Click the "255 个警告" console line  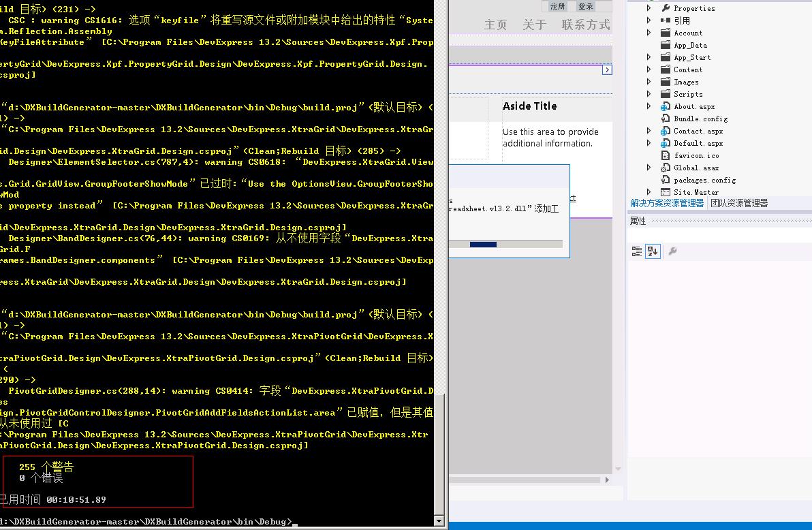pyautogui.click(x=46, y=467)
